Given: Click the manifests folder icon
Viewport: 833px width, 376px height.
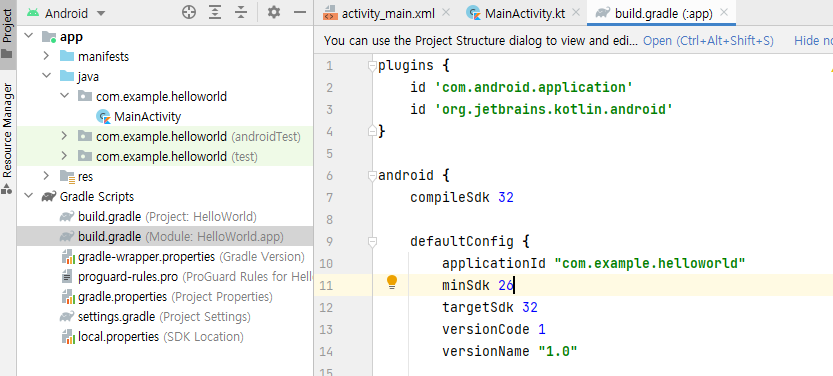Looking at the screenshot, I should coord(67,56).
